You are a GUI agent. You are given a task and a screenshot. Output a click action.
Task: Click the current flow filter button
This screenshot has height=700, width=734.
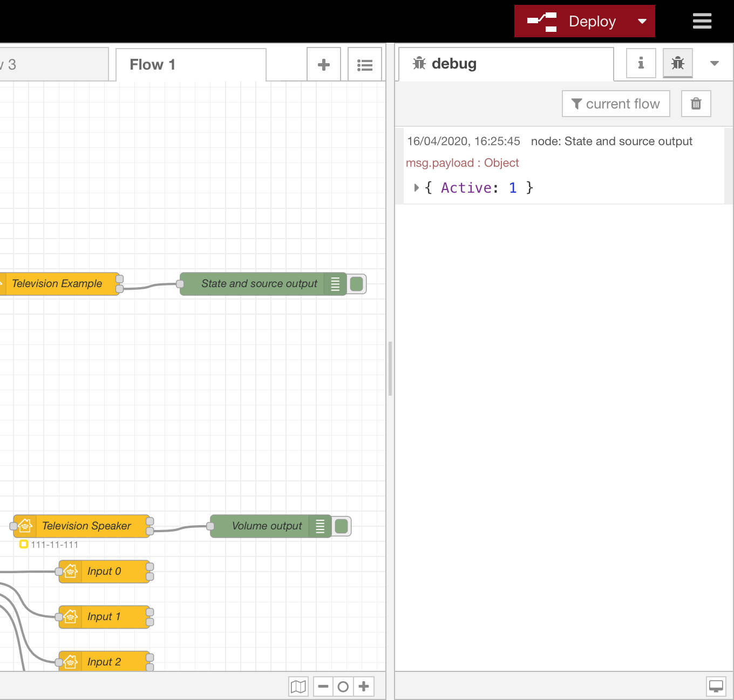coord(616,104)
